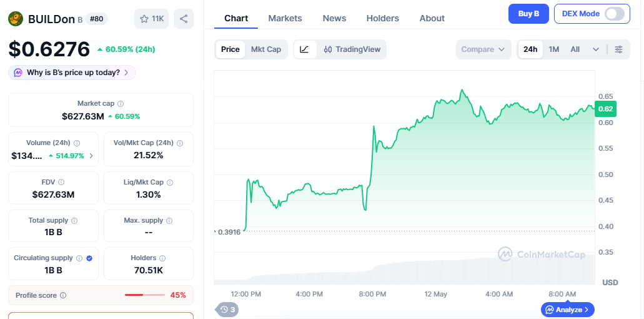Click the history events badge showing 3

click(x=227, y=310)
